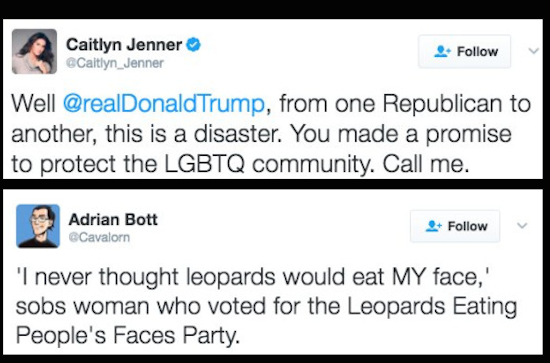Click 'People's Faces Party.' in Bott's tweet
Screen dimensions: 550x363
[x=128, y=335]
